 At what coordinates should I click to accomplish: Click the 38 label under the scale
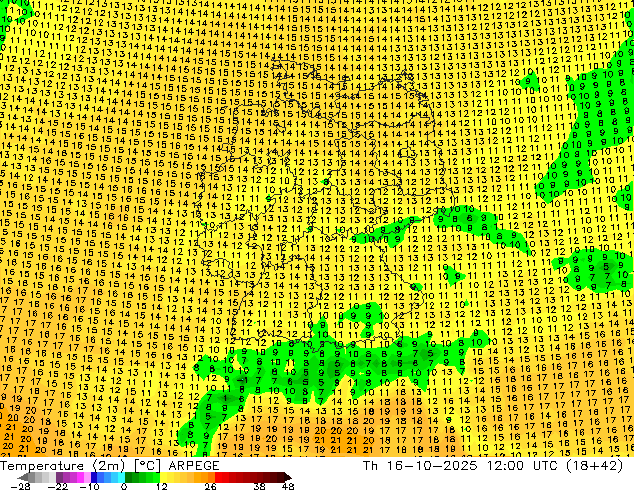tap(260, 486)
